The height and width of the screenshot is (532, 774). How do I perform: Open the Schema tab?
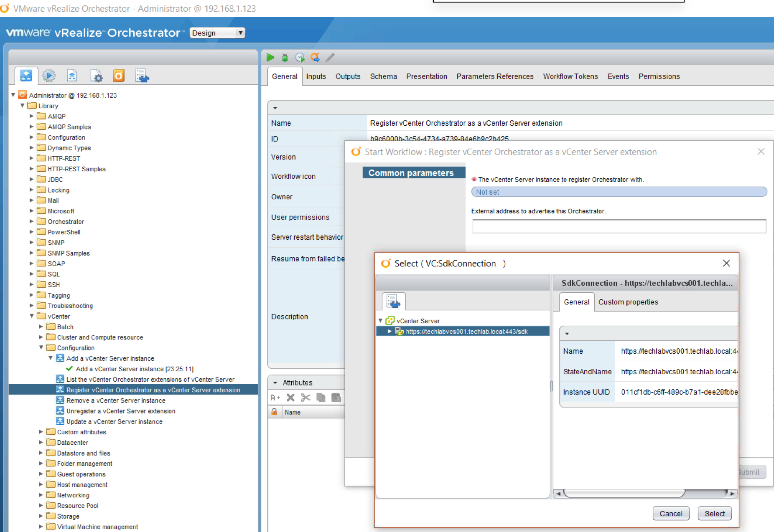click(383, 76)
